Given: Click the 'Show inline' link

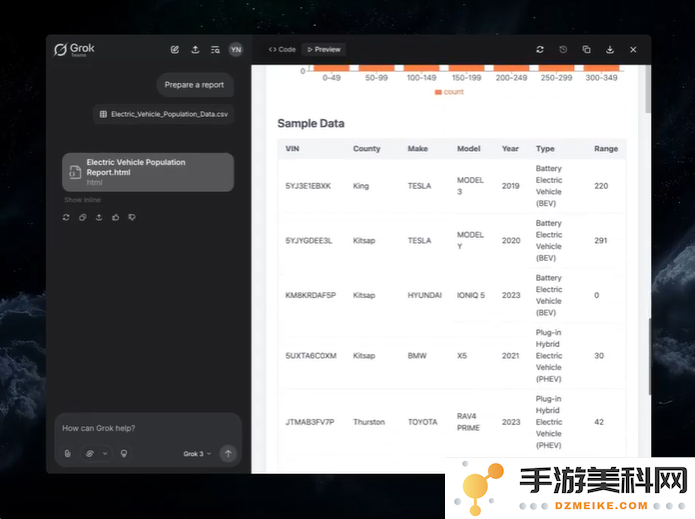Looking at the screenshot, I should point(82,200).
